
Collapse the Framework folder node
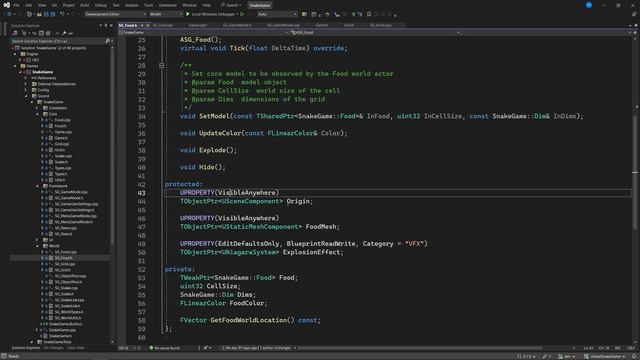tap(37, 186)
